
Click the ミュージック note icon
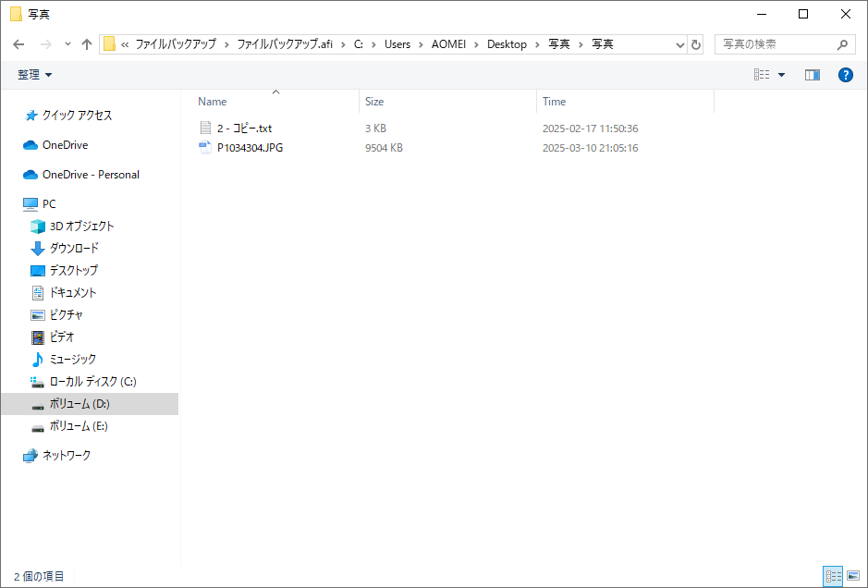coord(38,360)
